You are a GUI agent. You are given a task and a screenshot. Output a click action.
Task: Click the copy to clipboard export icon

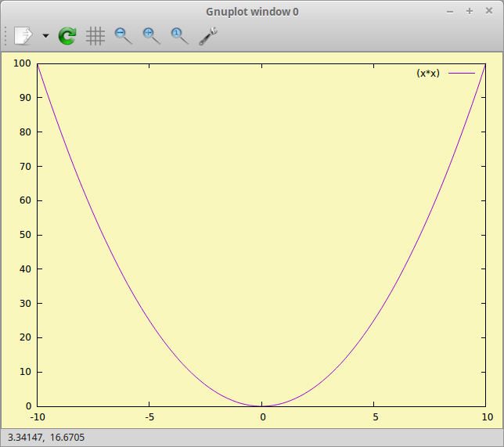(x=23, y=35)
